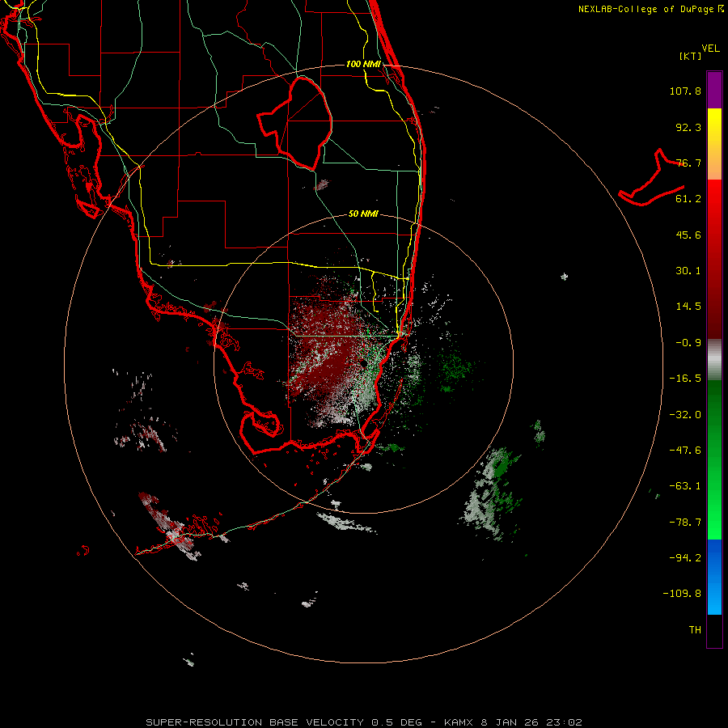Click the "NEXLAB-College of DuPage" label
728x728 pixels.
point(645,9)
